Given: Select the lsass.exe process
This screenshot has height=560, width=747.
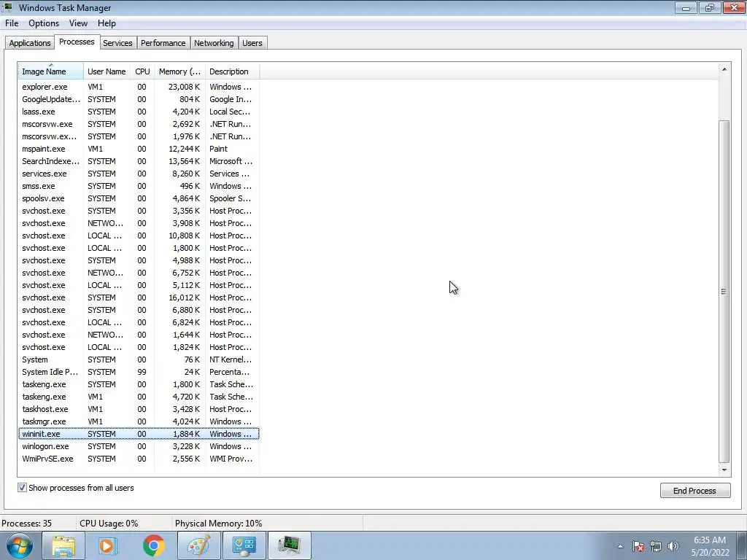Looking at the screenshot, I should [x=139, y=112].
